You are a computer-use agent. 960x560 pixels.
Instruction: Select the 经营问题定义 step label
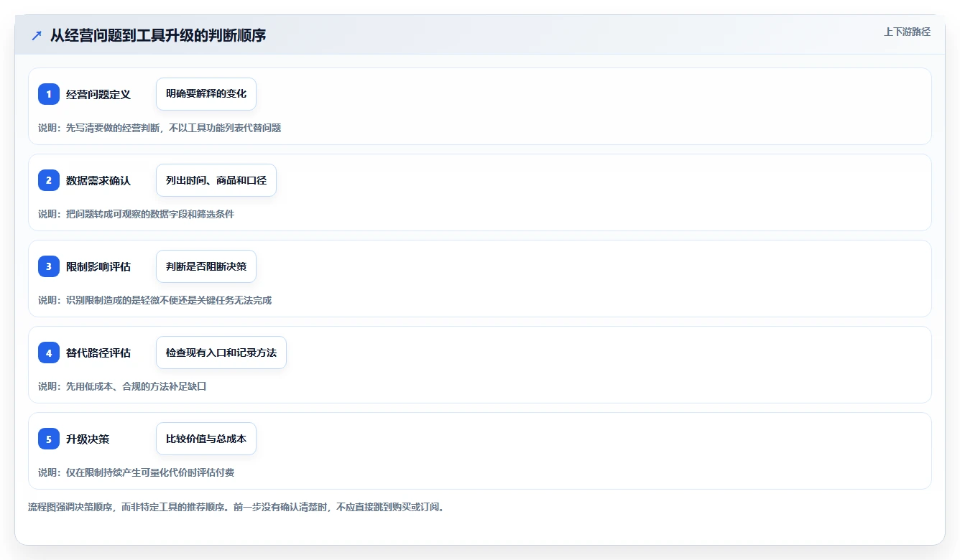click(x=98, y=94)
